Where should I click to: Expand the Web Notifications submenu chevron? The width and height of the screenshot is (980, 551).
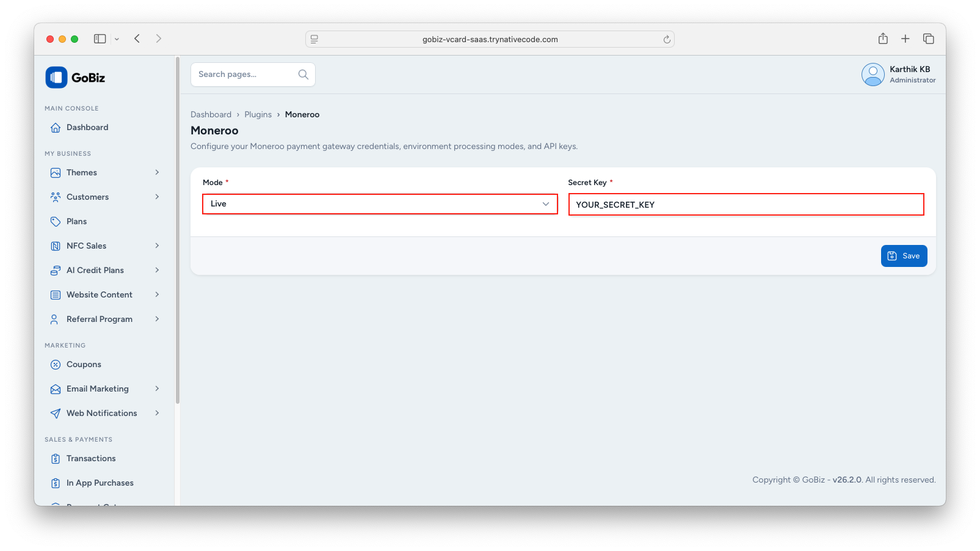click(157, 413)
